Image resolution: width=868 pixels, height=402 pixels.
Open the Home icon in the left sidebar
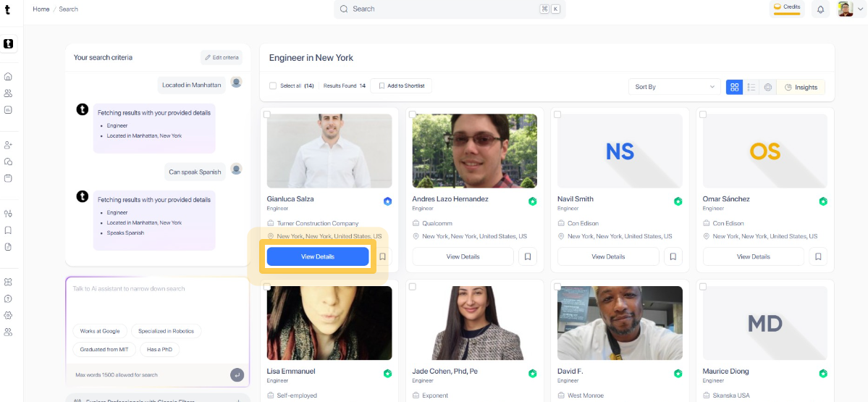pos(8,76)
